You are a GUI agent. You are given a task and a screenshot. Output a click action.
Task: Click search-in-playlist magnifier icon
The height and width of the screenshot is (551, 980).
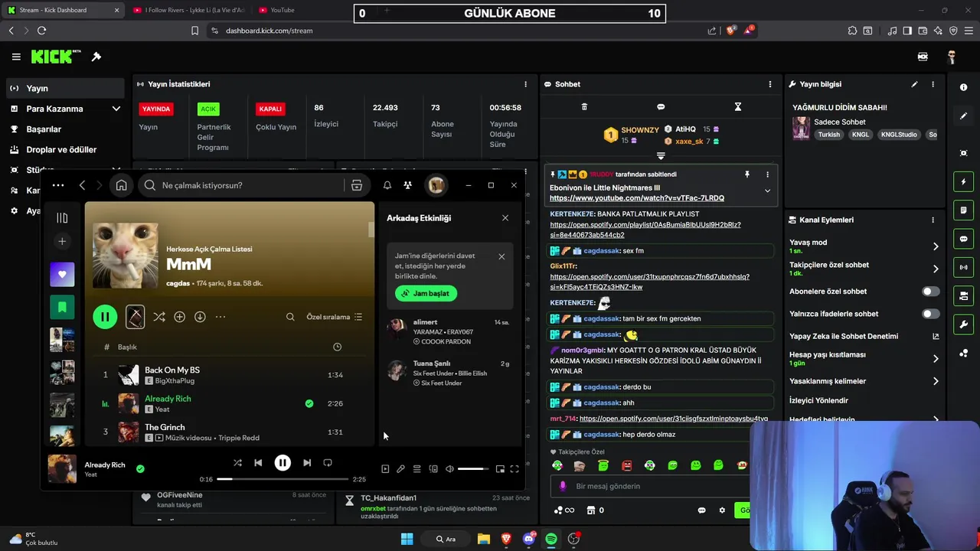pyautogui.click(x=290, y=317)
